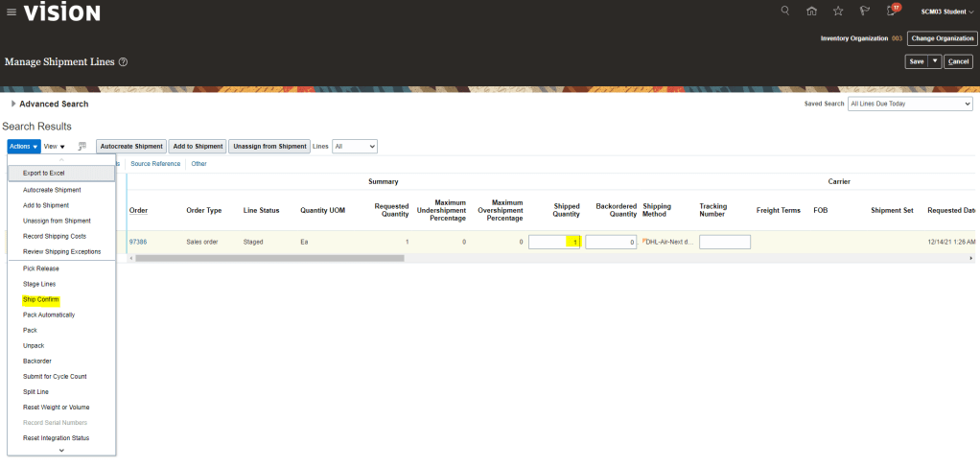
Task: Click the search magnifier icon
Action: click(x=785, y=12)
